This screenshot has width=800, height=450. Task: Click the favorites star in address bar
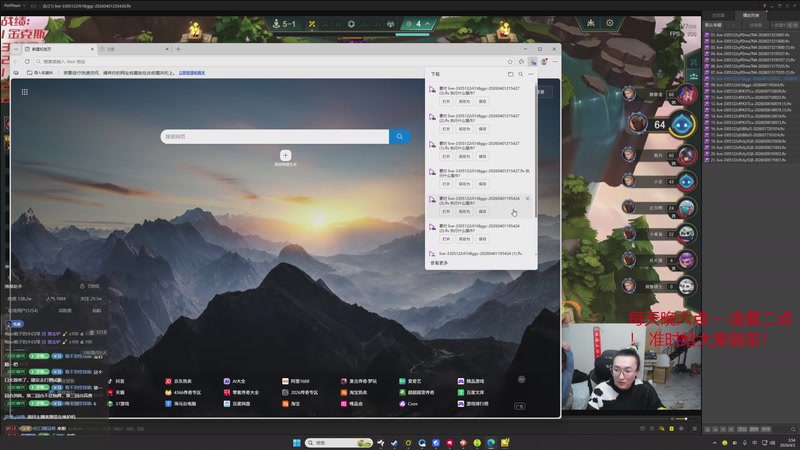coord(510,62)
